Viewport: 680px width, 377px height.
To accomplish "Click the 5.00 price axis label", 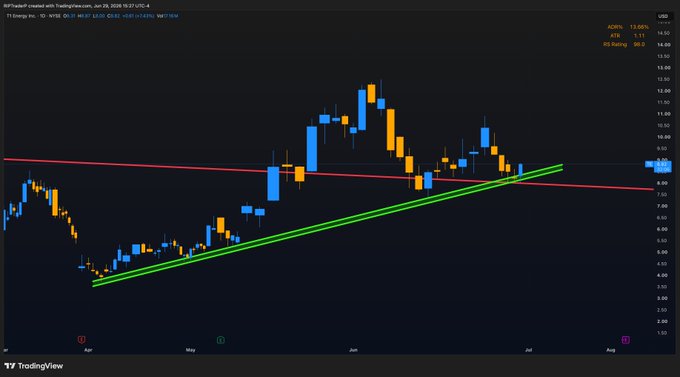I will point(662,252).
